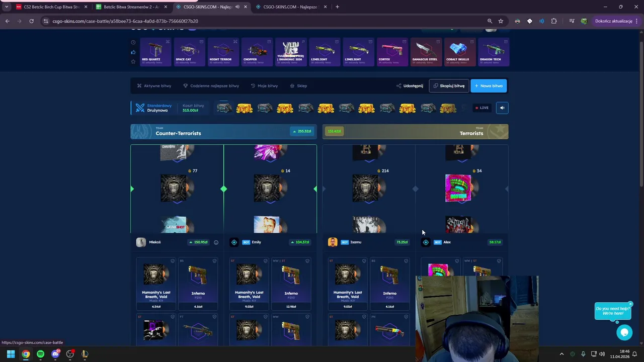
Task: Open Codzienne najlepsze bitwy
Action: click(x=211, y=86)
